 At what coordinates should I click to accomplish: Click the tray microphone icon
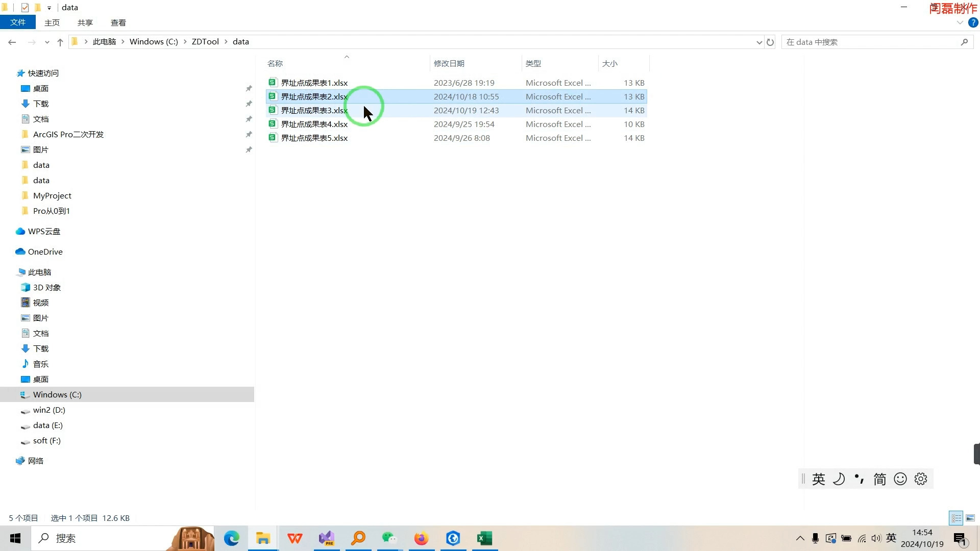pos(815,538)
